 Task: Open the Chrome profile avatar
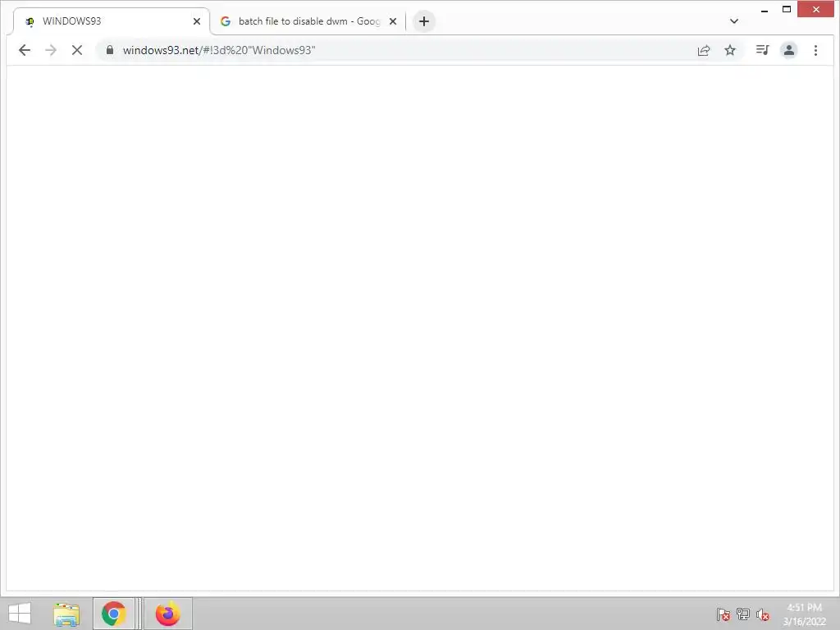pos(788,50)
